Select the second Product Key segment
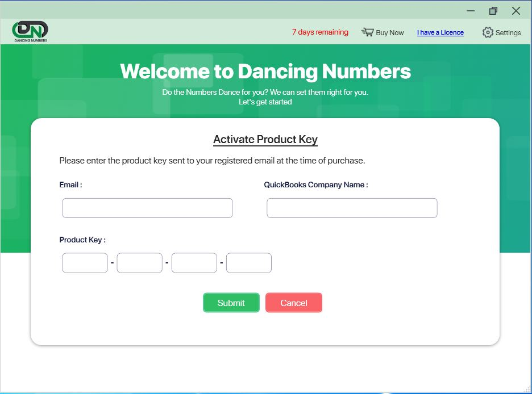Image resolution: width=532 pixels, height=394 pixels. (x=139, y=262)
